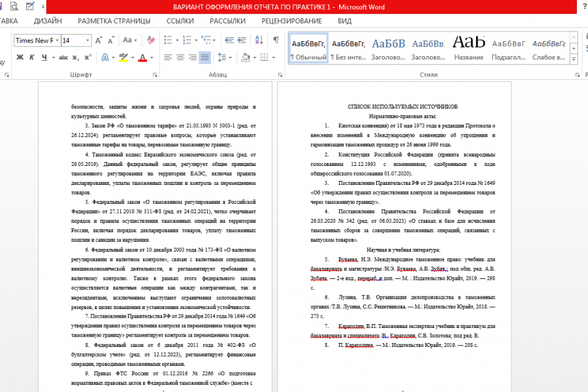588x392 pixels.
Task: Click the Borders button
Action: point(265,57)
